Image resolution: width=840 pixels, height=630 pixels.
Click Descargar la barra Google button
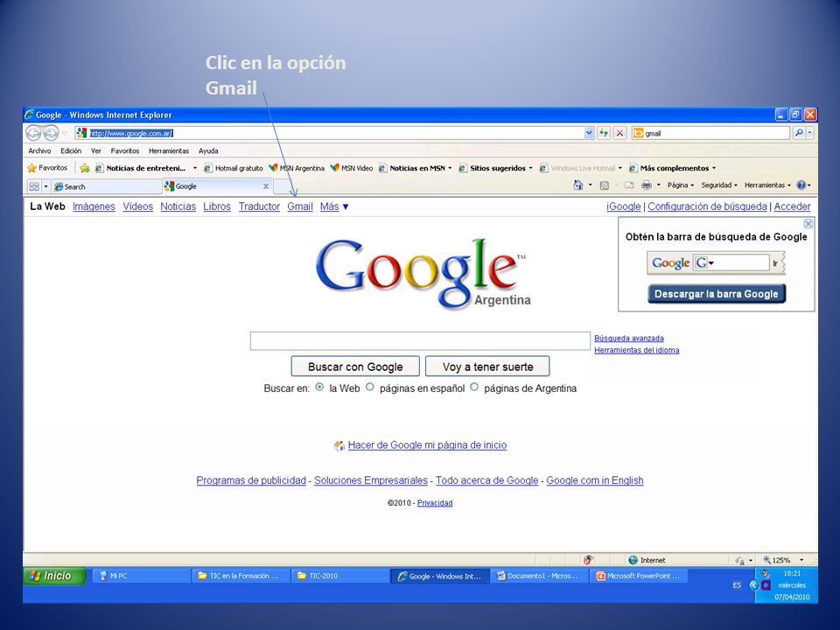(717, 294)
